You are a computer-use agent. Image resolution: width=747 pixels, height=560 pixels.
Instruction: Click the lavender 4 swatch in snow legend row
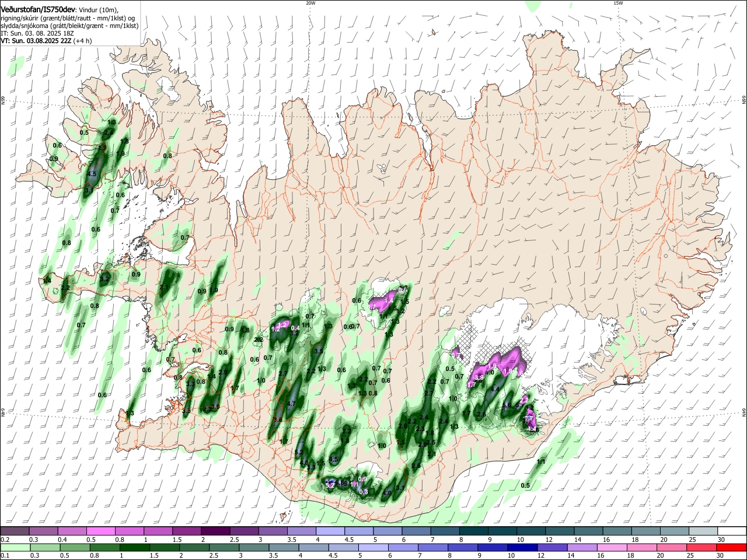click(330, 531)
